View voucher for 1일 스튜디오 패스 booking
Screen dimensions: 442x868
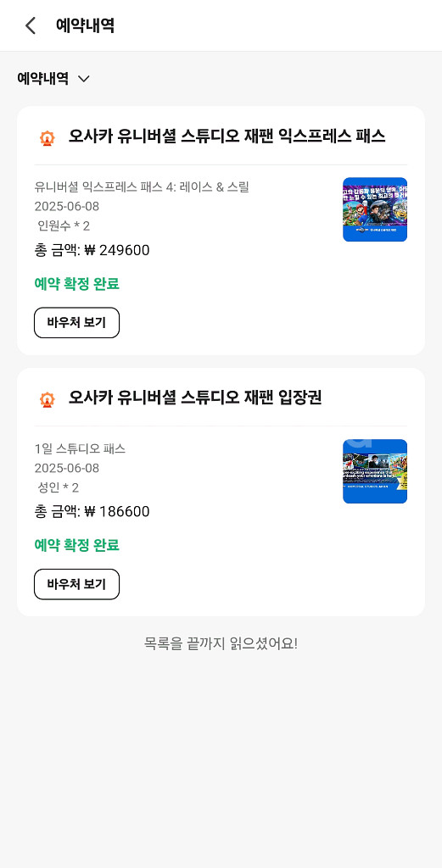click(x=77, y=584)
